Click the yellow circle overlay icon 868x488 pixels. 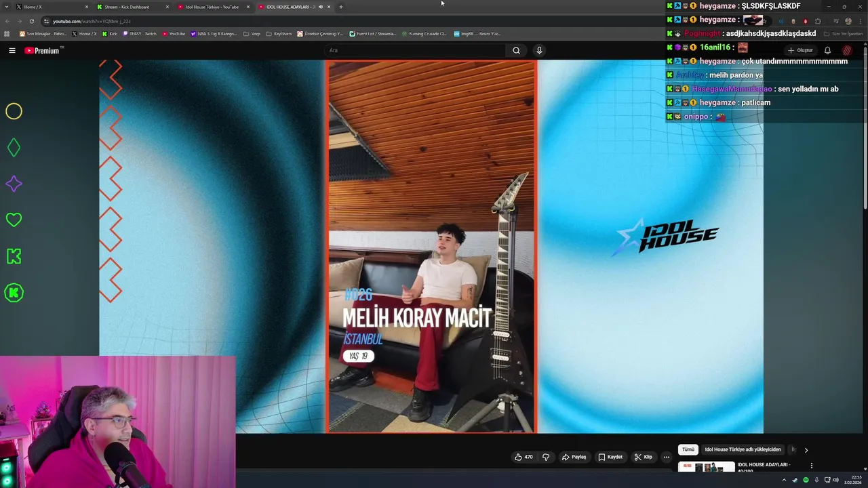point(14,111)
